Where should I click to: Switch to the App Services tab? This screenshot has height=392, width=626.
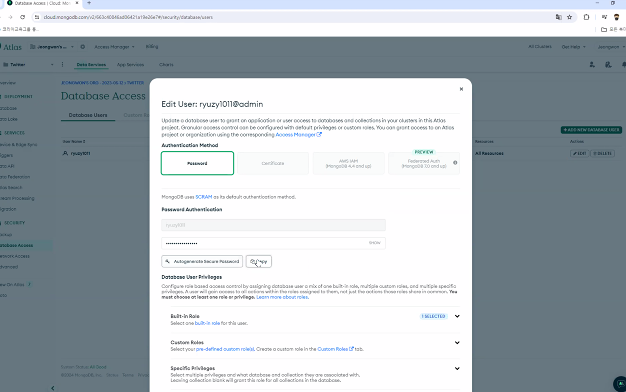130,65
